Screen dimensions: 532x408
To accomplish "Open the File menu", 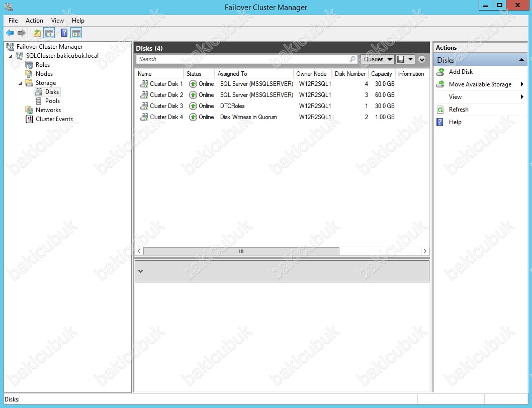I will tap(13, 20).
